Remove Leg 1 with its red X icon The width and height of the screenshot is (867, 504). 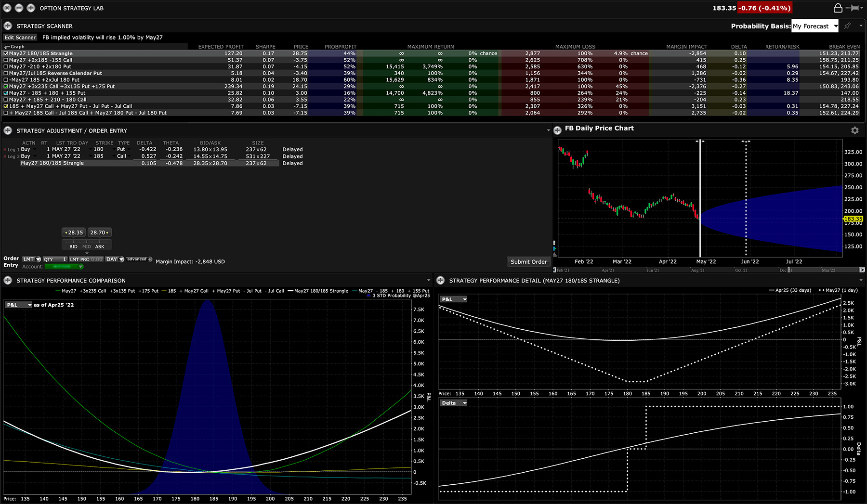coord(4,149)
